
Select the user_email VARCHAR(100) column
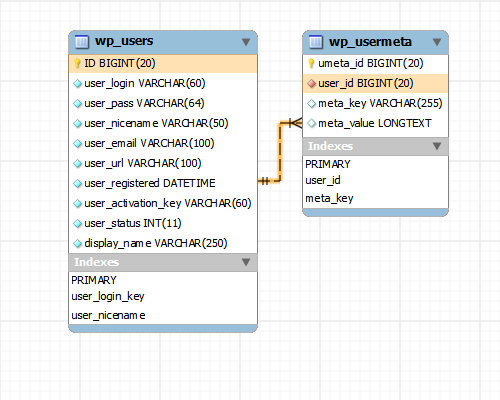click(163, 143)
